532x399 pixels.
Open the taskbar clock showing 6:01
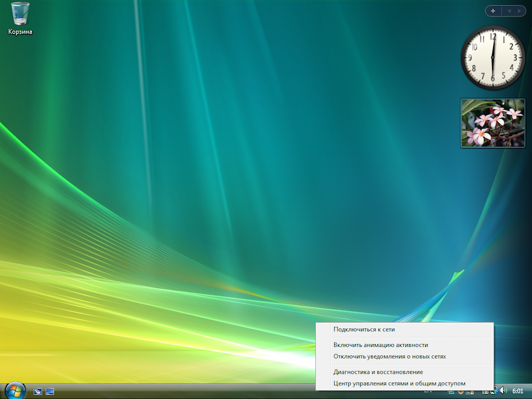518,391
